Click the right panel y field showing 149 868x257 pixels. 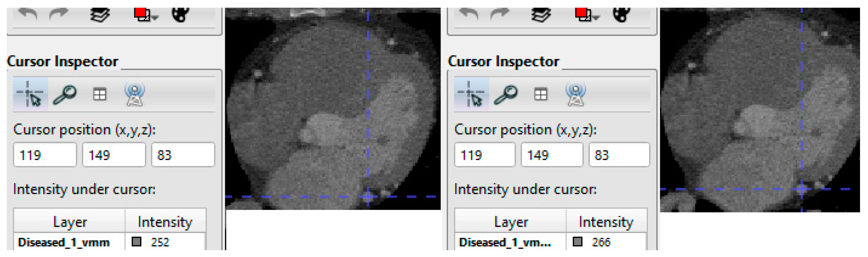pyautogui.click(x=552, y=155)
